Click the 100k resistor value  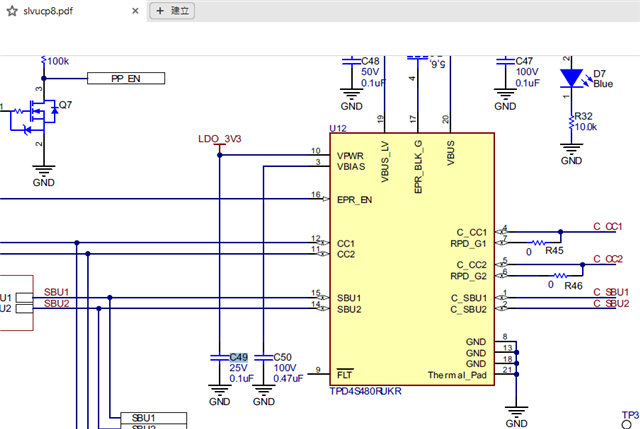point(58,61)
